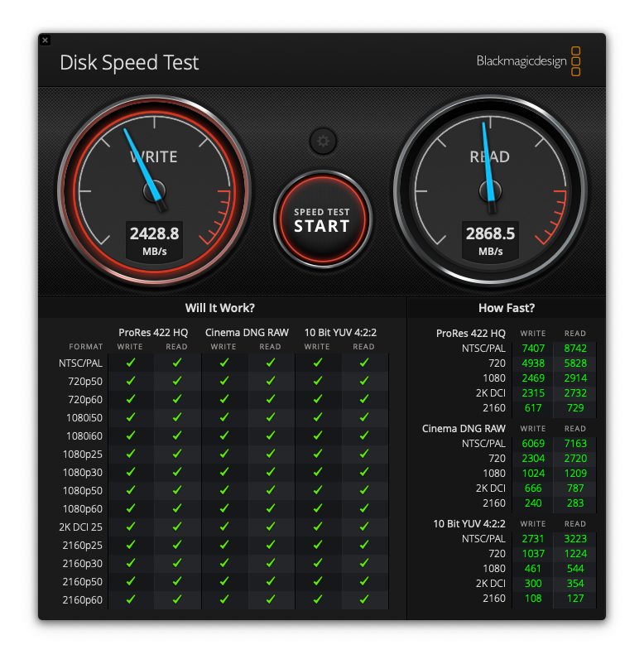Click Cinema DNG RAW write checkmark for 720p60
The width and height of the screenshot is (644, 664).
pyautogui.click(x=224, y=399)
